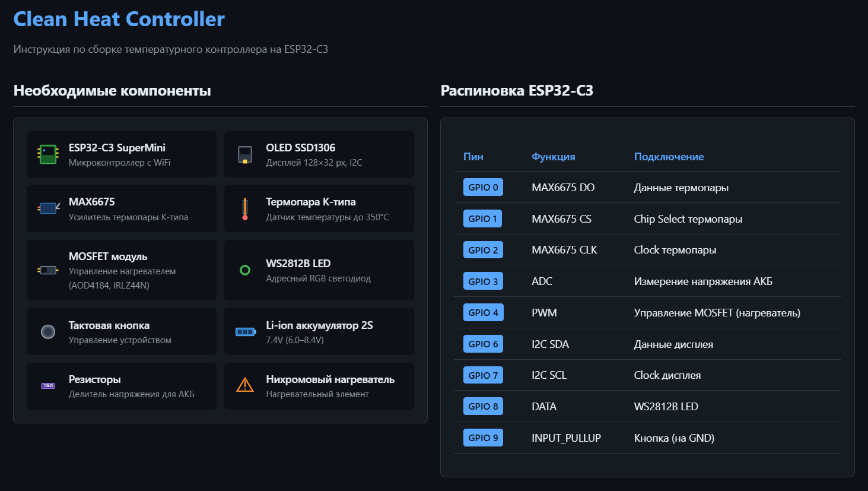Select the OLED SSD1306 display icon
The image size is (868, 491).
pyautogui.click(x=246, y=154)
